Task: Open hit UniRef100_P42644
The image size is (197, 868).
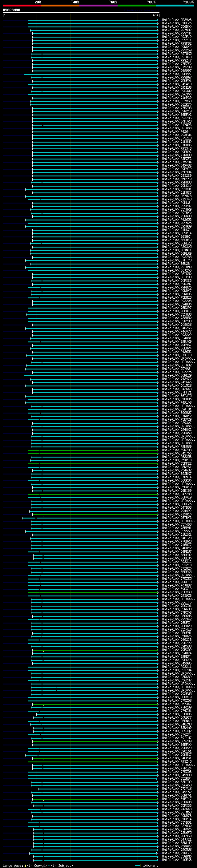Action: (x=177, y=132)
